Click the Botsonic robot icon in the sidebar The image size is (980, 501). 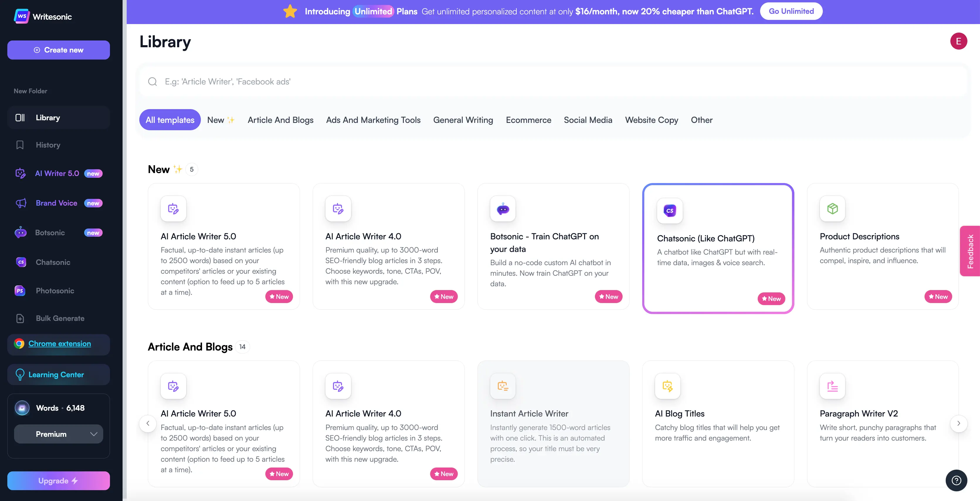(x=21, y=232)
